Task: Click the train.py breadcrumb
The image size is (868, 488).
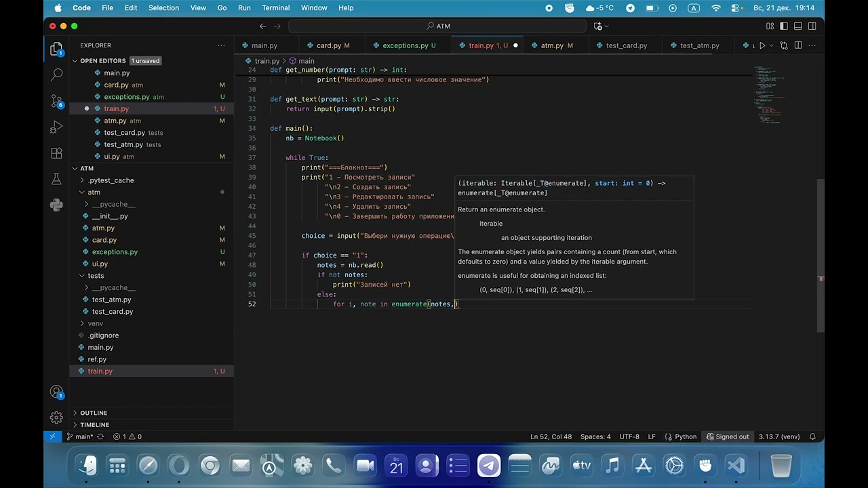Action: click(x=262, y=61)
